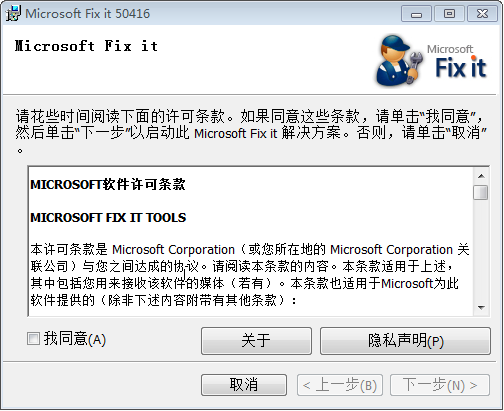The width and height of the screenshot is (504, 411).
Task: Click the MICROSOFT软件许可条款 heading
Action: (x=108, y=184)
